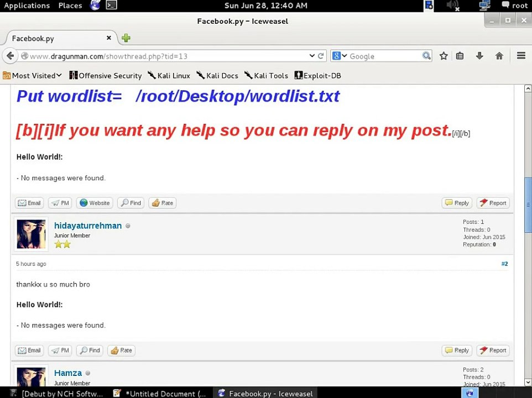This screenshot has width=532, height=398.
Task: Report hidayaturrehman's post
Action: (493, 350)
